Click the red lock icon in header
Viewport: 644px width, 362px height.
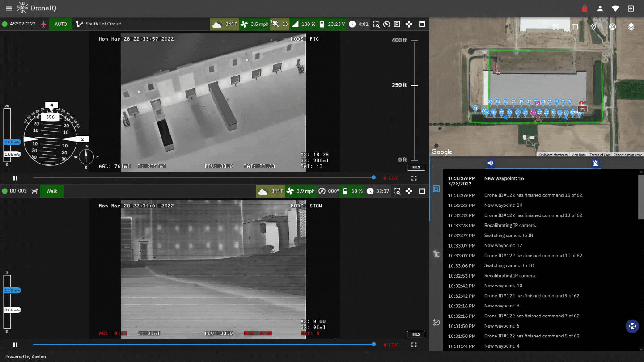585,8
